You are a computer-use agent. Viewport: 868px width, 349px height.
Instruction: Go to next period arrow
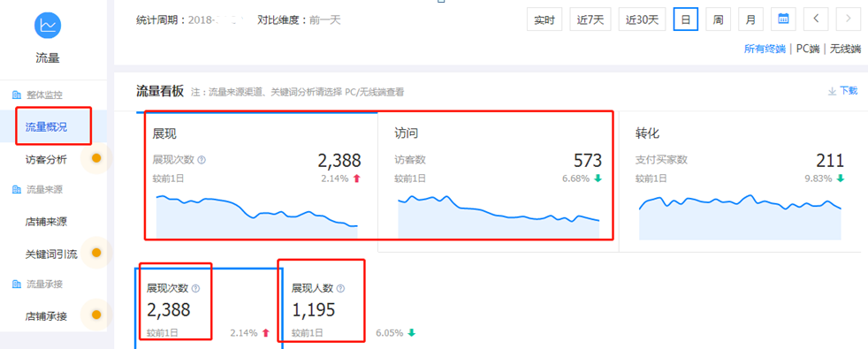coord(848,19)
